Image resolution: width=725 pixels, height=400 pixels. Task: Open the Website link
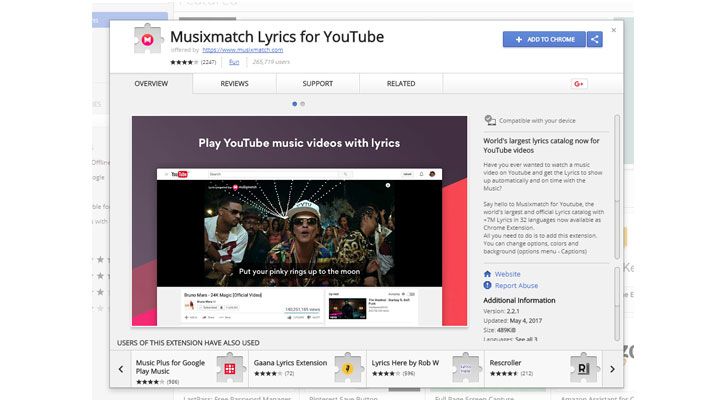(507, 274)
